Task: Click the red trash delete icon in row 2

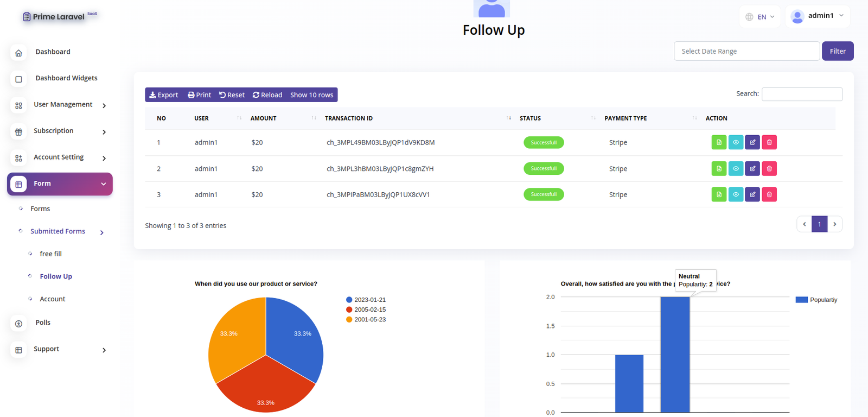Action: [769, 168]
